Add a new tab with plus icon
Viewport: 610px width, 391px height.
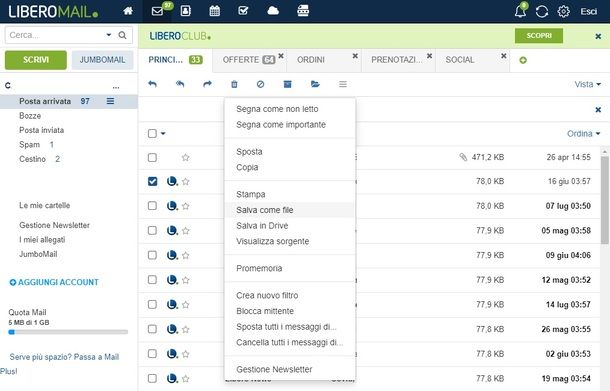[523, 60]
